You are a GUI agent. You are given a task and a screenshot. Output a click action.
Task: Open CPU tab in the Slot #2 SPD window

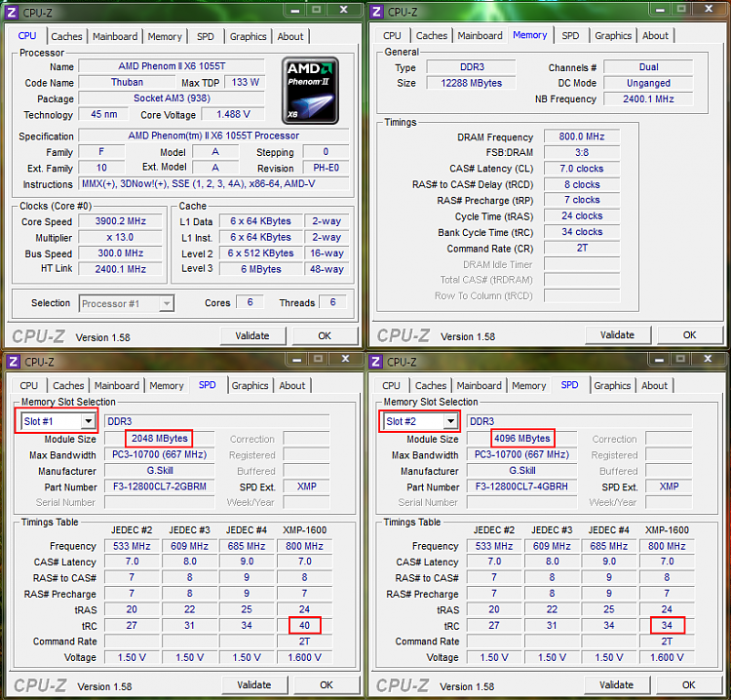[391, 385]
